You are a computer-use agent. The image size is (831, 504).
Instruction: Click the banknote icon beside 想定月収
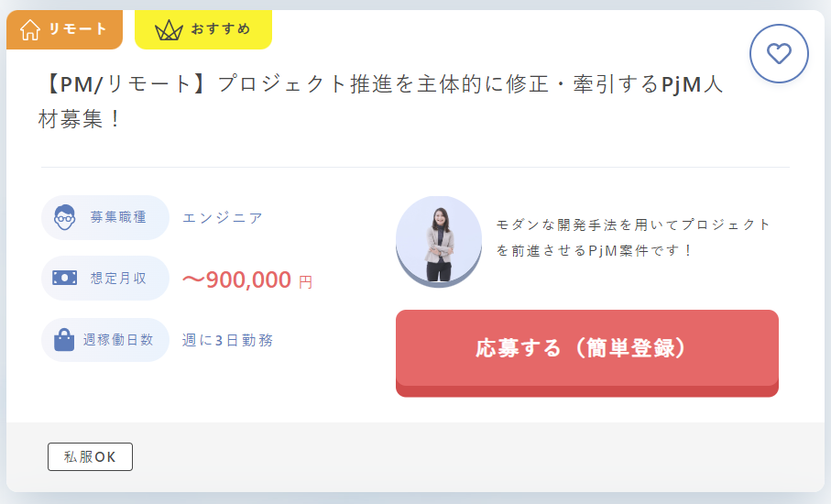tap(65, 278)
